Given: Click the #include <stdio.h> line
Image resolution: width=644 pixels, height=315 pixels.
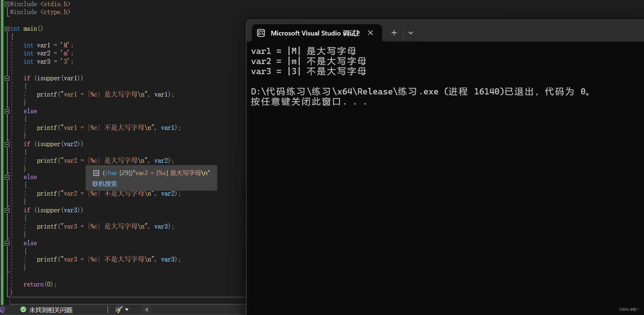Looking at the screenshot, I should pyautogui.click(x=40, y=4).
